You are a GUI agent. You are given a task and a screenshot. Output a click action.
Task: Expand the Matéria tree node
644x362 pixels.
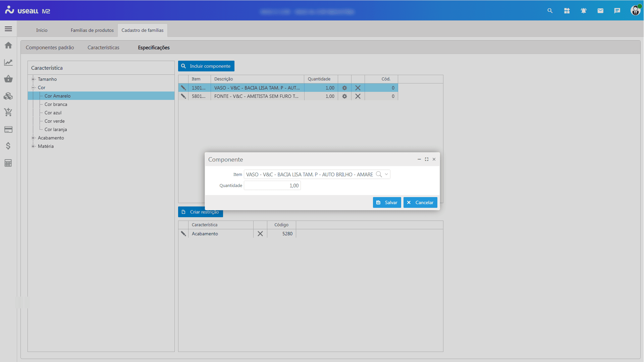click(33, 146)
